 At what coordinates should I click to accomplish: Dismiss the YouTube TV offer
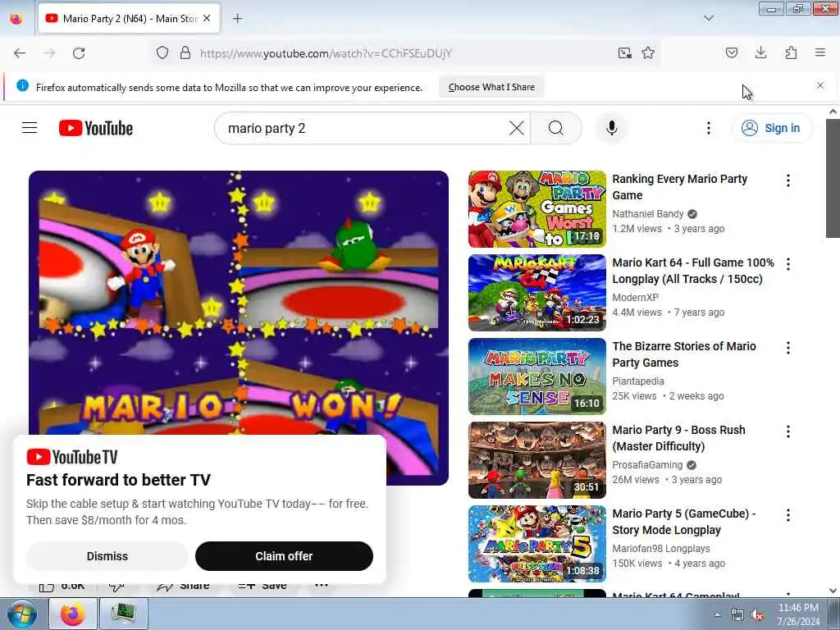(107, 556)
